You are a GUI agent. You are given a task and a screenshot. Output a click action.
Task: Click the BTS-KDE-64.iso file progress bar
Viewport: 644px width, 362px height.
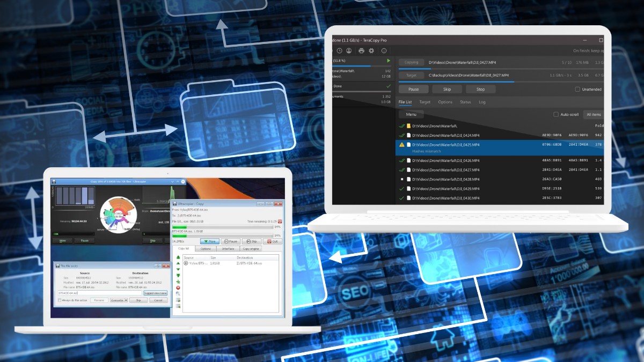[223, 235]
